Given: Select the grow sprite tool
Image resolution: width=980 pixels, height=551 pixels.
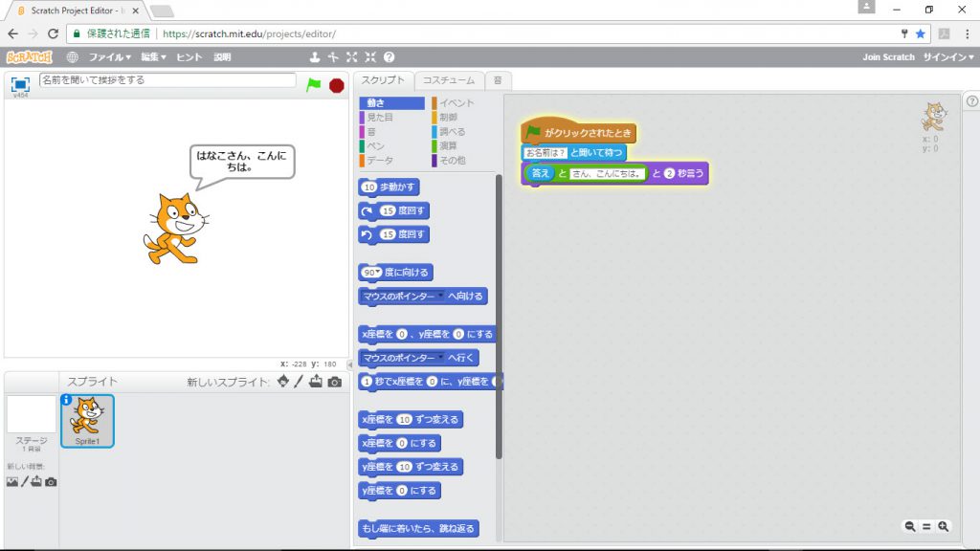Looking at the screenshot, I should point(352,56).
